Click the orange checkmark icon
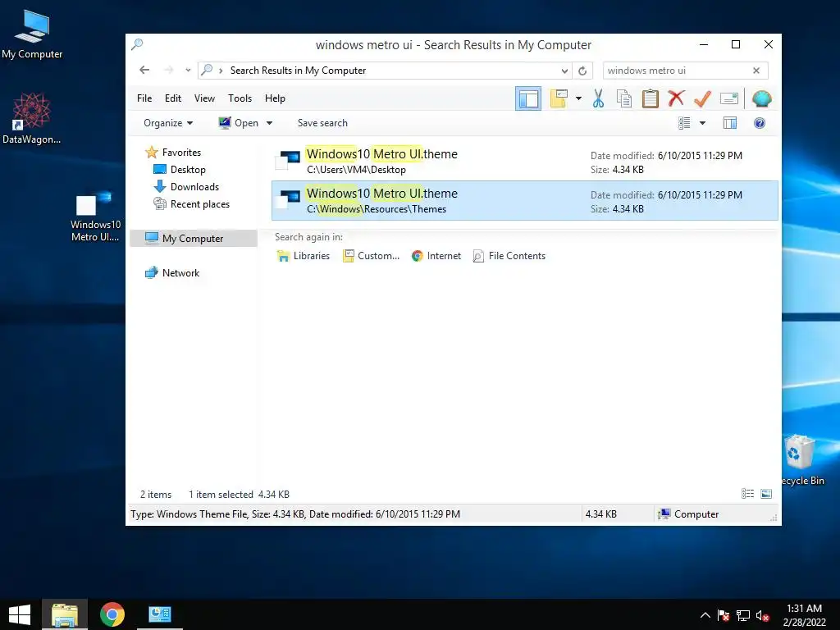This screenshot has height=630, width=840. pyautogui.click(x=702, y=98)
